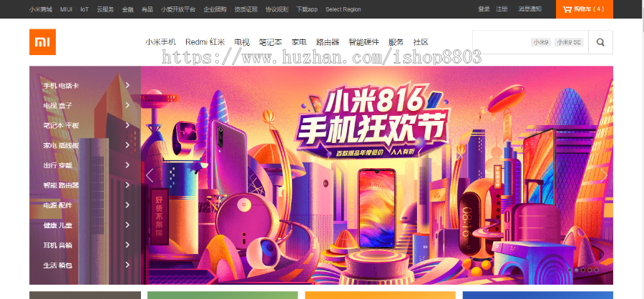Image resolution: width=644 pixels, height=299 pixels.
Task: Open 金融 link in top bar
Action: [x=127, y=9]
